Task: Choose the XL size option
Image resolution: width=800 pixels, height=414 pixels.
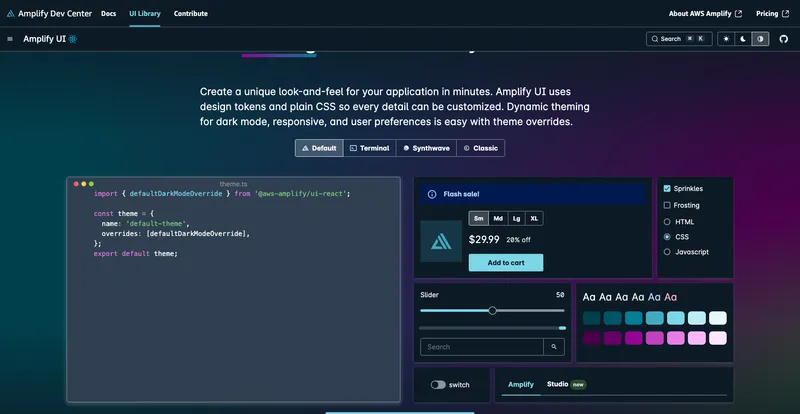Action: pyautogui.click(x=534, y=218)
